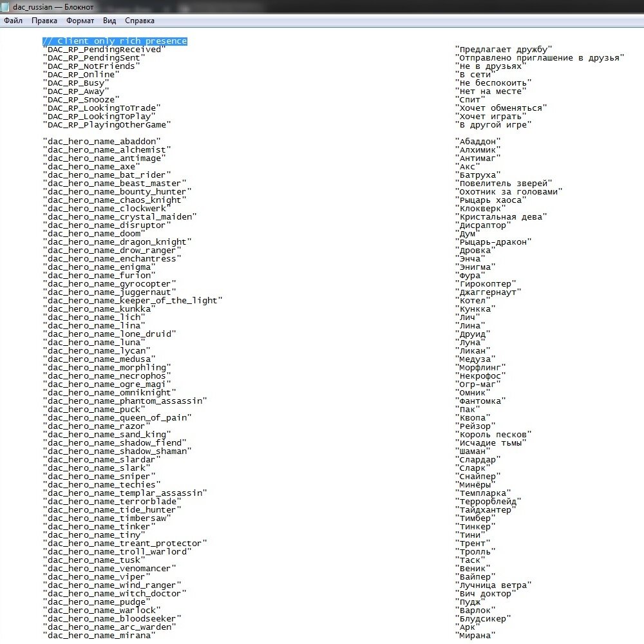Click the "DAC_RP_Online" key

[81, 75]
